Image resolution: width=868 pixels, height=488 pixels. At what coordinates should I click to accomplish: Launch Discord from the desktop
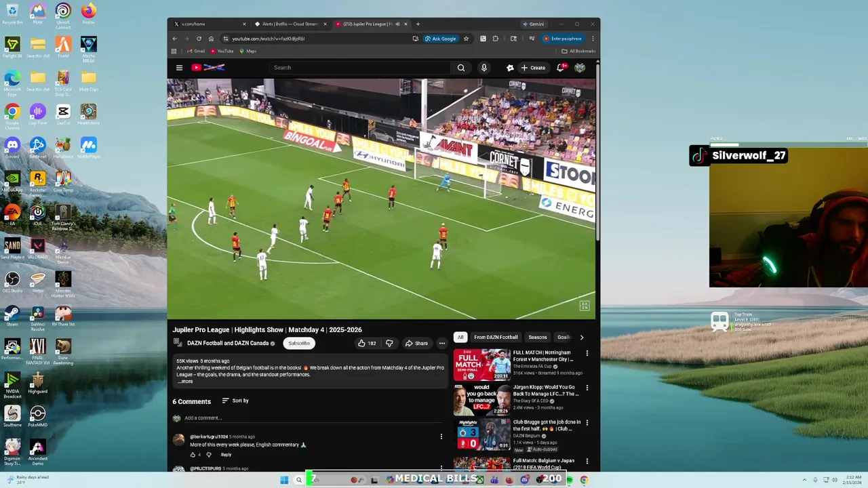click(12, 148)
